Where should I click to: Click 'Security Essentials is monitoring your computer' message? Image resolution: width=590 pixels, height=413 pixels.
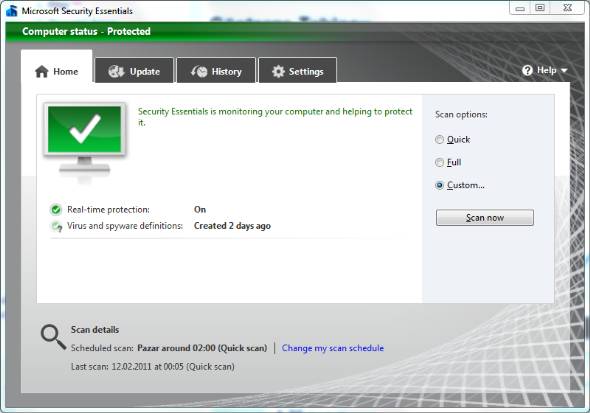click(275, 117)
